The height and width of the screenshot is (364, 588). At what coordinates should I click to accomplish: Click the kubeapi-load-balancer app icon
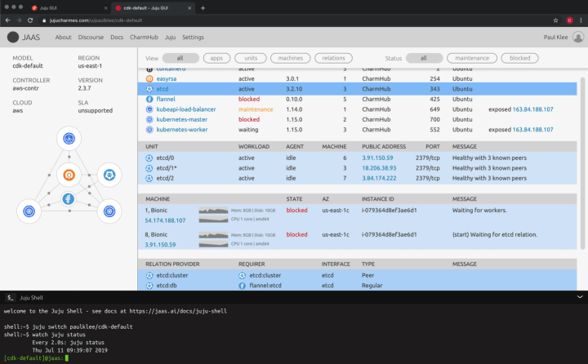coord(149,109)
